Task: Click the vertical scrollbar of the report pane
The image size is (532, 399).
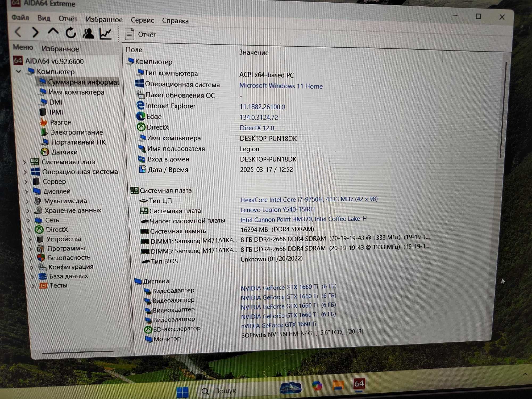Action: click(x=503, y=109)
